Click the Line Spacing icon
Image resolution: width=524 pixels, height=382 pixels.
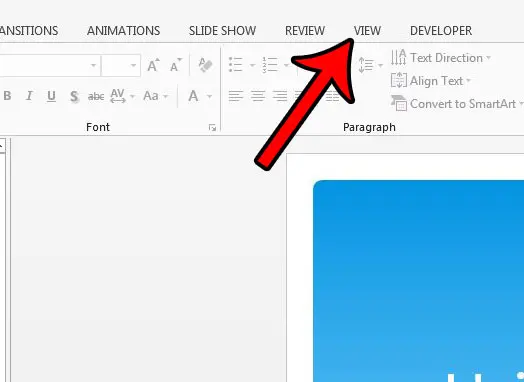point(366,65)
